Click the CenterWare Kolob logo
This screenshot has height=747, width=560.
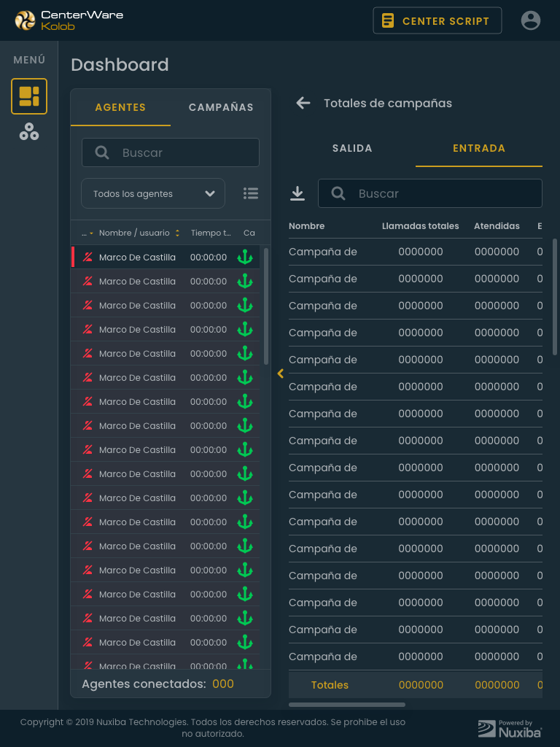pos(69,20)
